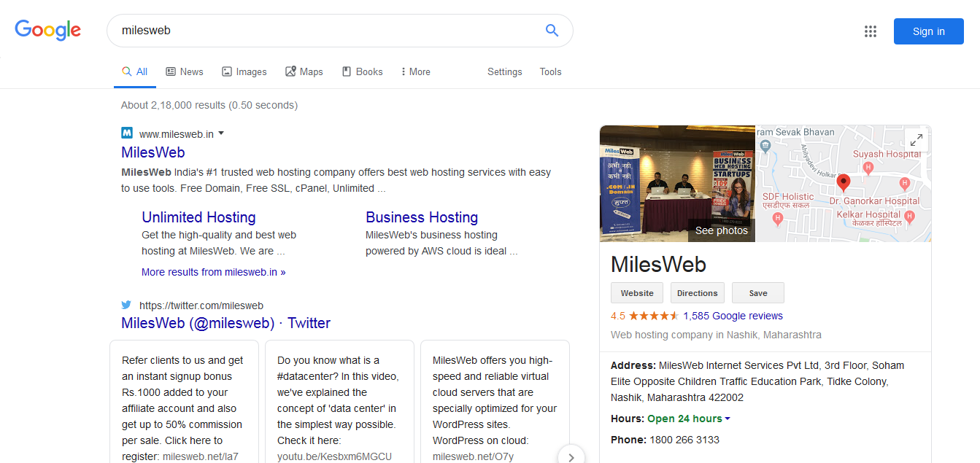The width and height of the screenshot is (980, 463).
Task: Click the Save button in the panel
Action: pyautogui.click(x=758, y=293)
